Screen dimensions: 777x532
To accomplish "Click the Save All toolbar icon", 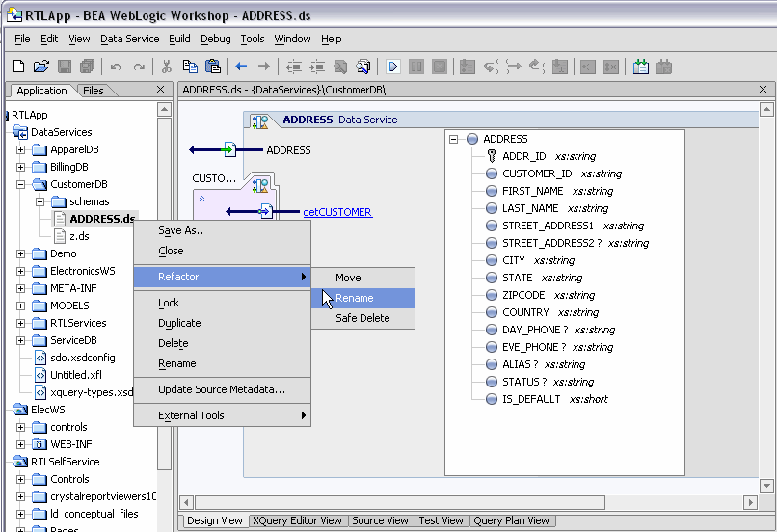I will (88, 66).
